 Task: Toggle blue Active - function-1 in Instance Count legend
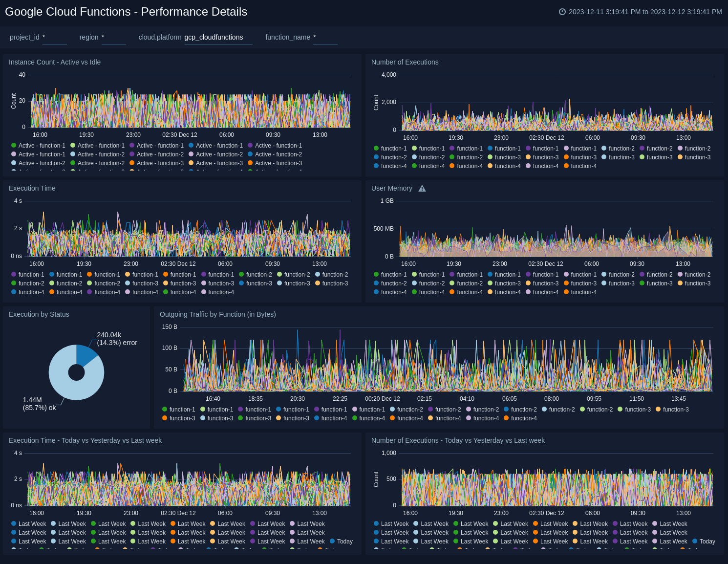(216, 146)
